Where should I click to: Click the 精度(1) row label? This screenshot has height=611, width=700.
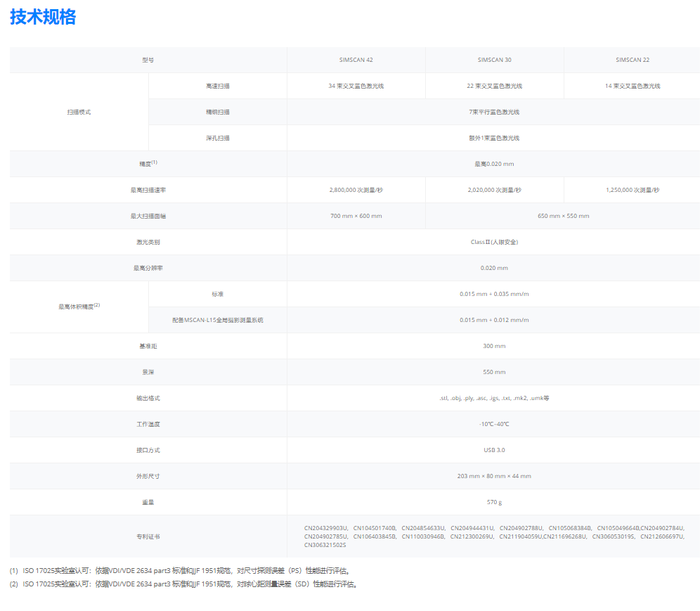[x=148, y=164]
